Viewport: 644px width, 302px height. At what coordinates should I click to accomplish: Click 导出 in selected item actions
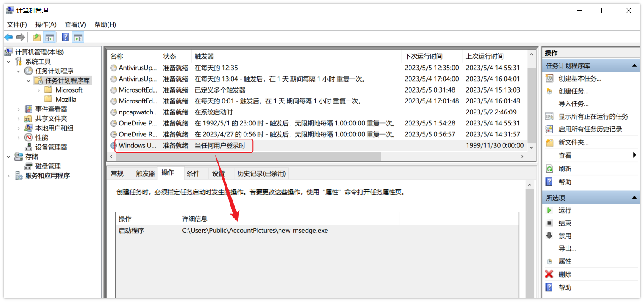pyautogui.click(x=567, y=248)
